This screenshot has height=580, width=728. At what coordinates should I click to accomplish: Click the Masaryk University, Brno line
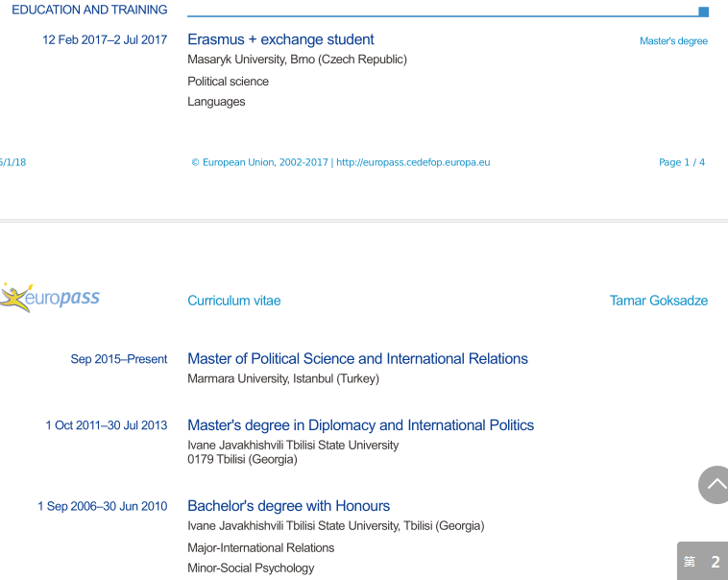click(297, 60)
